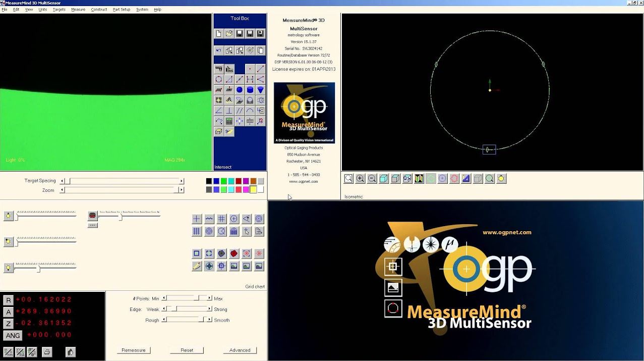Screen dimensions: 644x361
Task: Click the Undo arrow icon in Tool Box
Action: [x=218, y=50]
